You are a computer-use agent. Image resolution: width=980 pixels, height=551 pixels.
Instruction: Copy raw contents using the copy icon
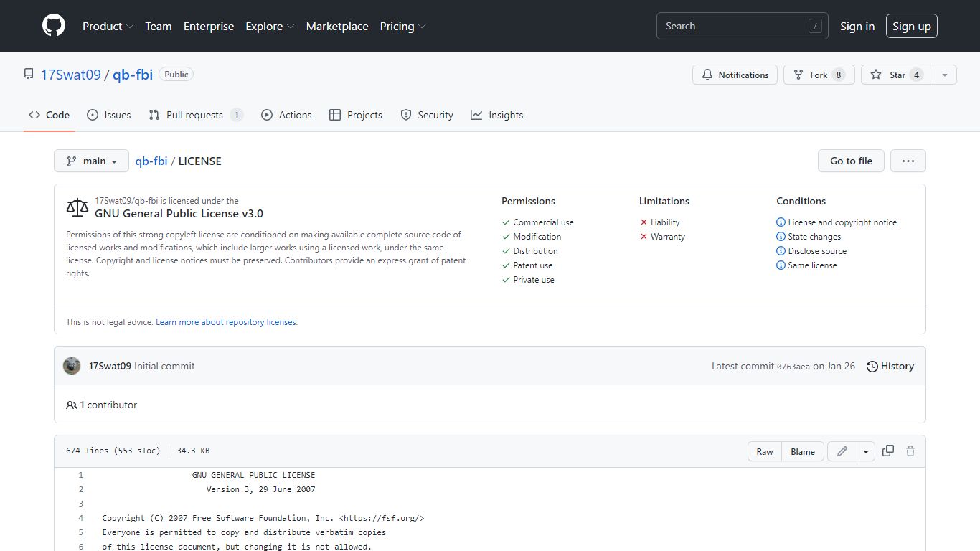(888, 451)
